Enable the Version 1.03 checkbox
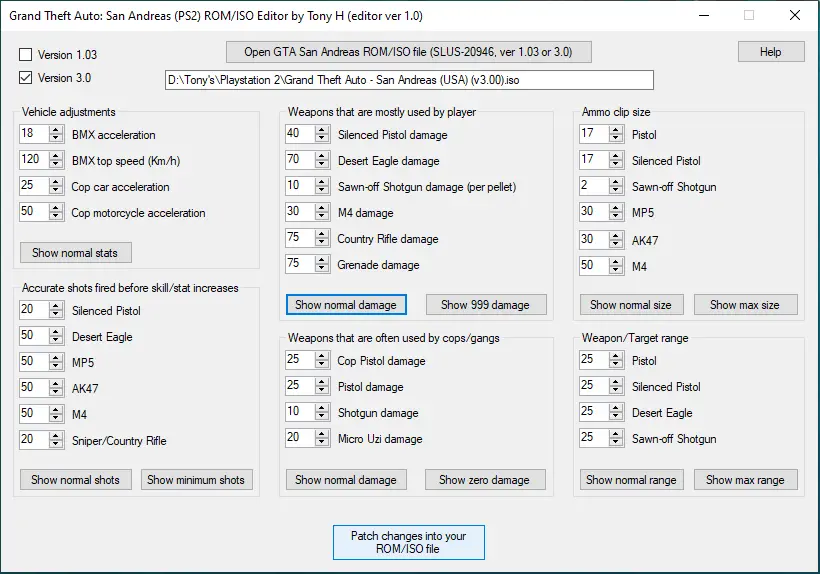This screenshot has height=574, width=820. (25, 54)
